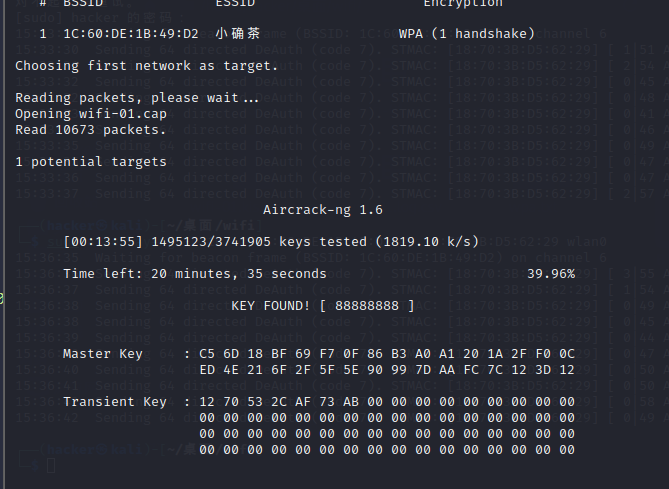Click the ESSID 小确茶 network name
The image size is (669, 489).
click(x=238, y=33)
